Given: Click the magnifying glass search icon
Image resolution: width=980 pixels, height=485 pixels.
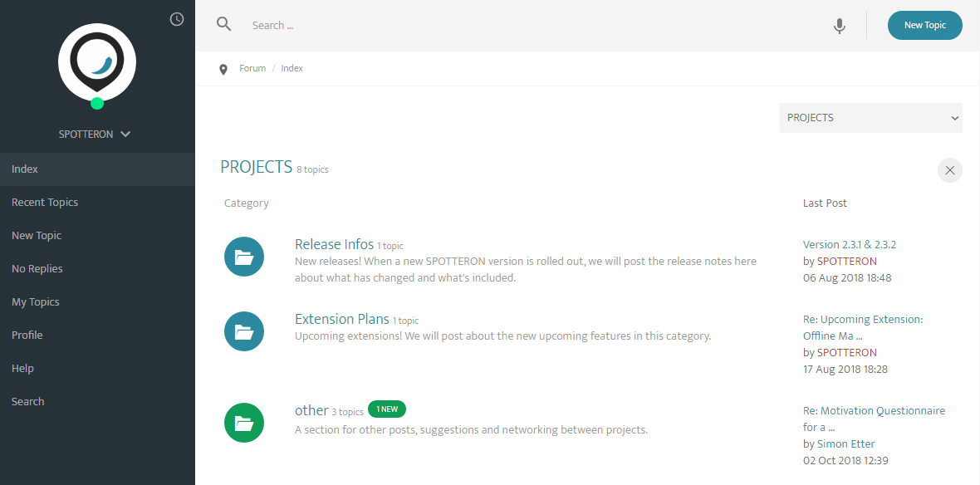Looking at the screenshot, I should pos(223,24).
